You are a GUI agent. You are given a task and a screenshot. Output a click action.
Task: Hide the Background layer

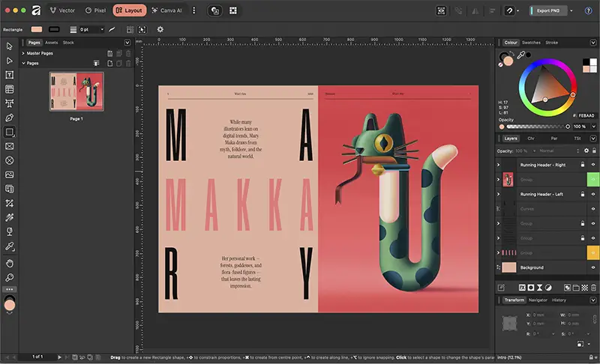tap(593, 267)
